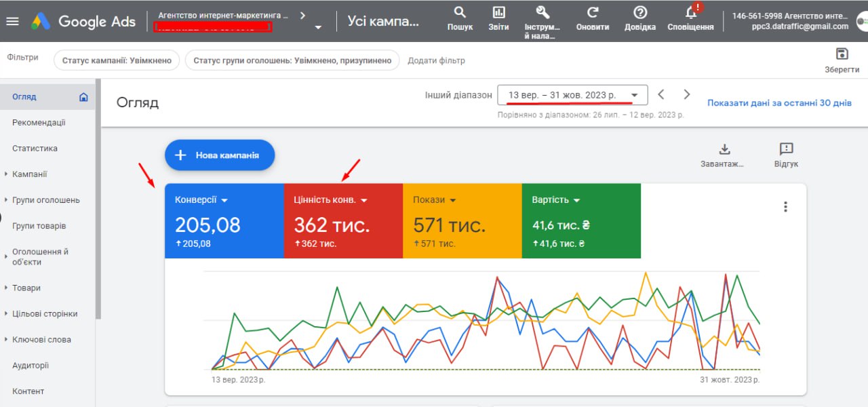Open the Конверсії metric dropdown
This screenshot has height=407, width=868.
(x=224, y=200)
